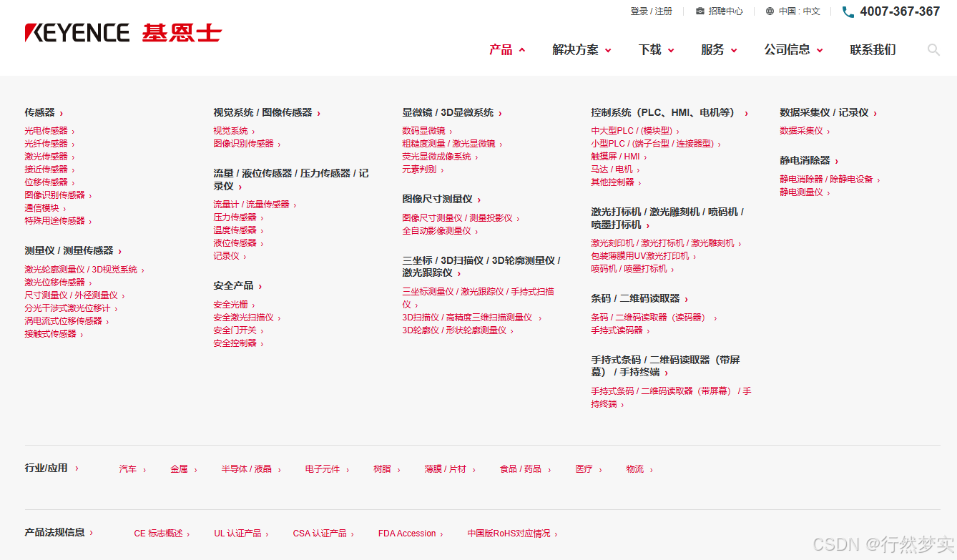Viewport: 957px width, 560px height.
Task: Open 安全激光扫描仪 link
Action: click(247, 318)
